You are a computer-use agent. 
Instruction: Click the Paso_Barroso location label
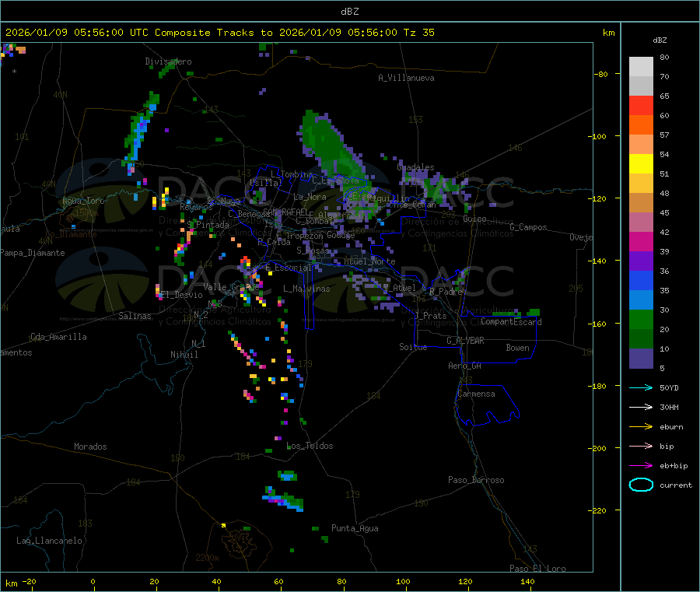(476, 480)
